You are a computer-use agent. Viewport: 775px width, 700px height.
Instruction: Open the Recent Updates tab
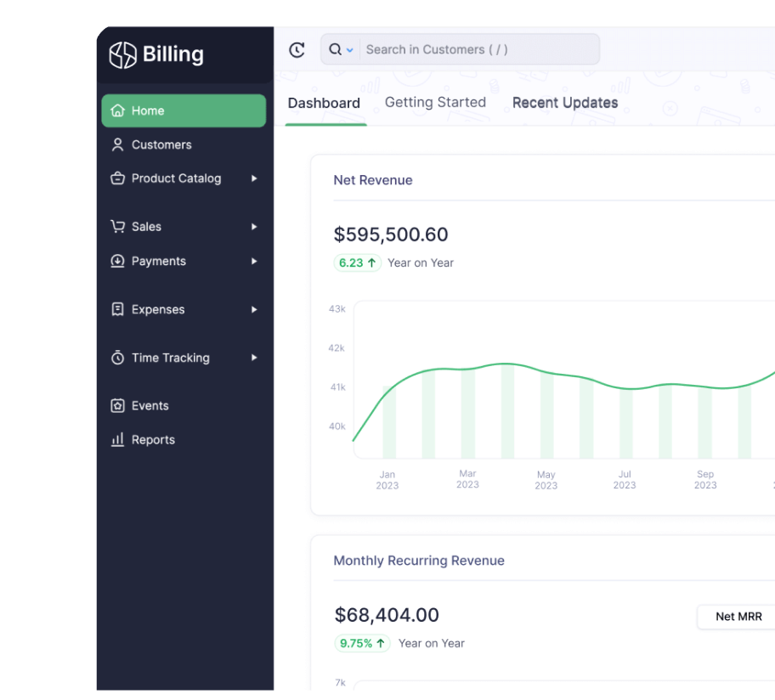(564, 102)
